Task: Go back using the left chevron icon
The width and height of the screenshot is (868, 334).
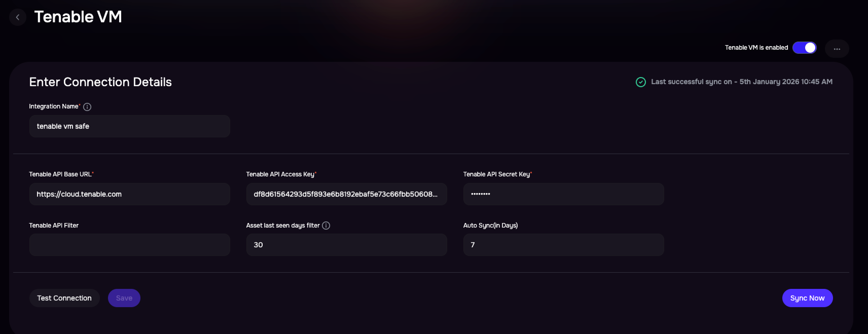Action: point(17,17)
